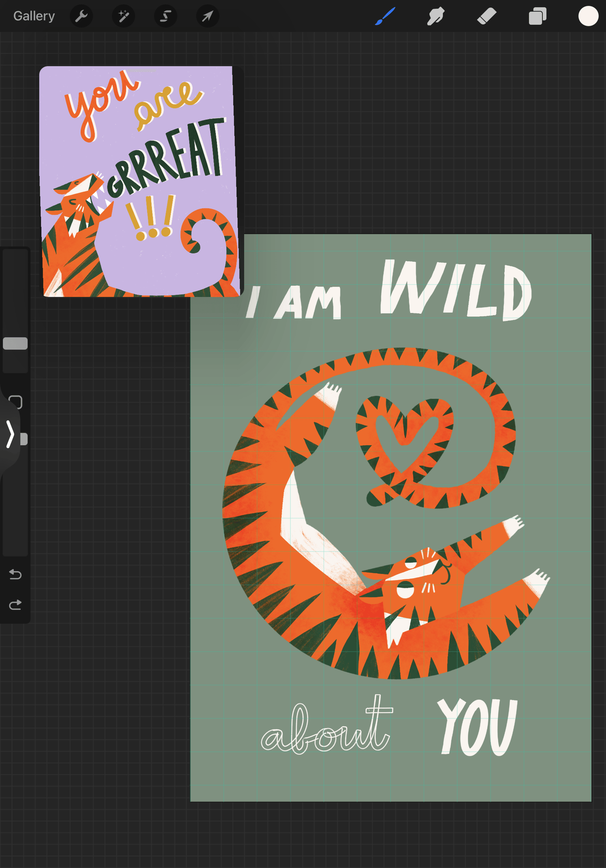The height and width of the screenshot is (868, 606).
Task: Undo the last action
Action: pos(15,574)
